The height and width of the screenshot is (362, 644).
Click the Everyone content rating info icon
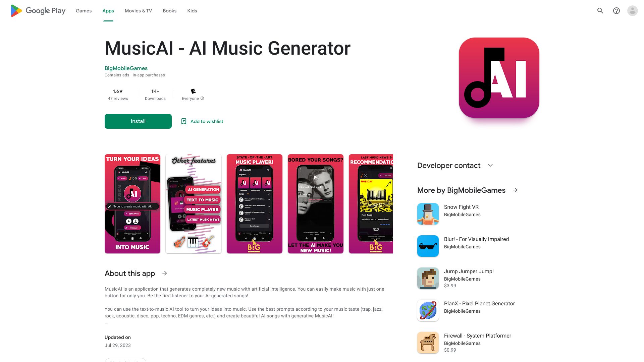coord(202,98)
